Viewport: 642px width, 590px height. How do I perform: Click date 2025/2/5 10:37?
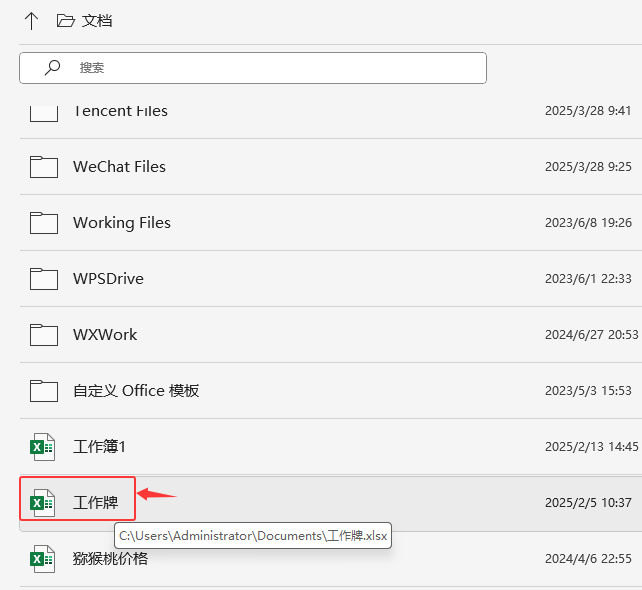[x=588, y=503]
